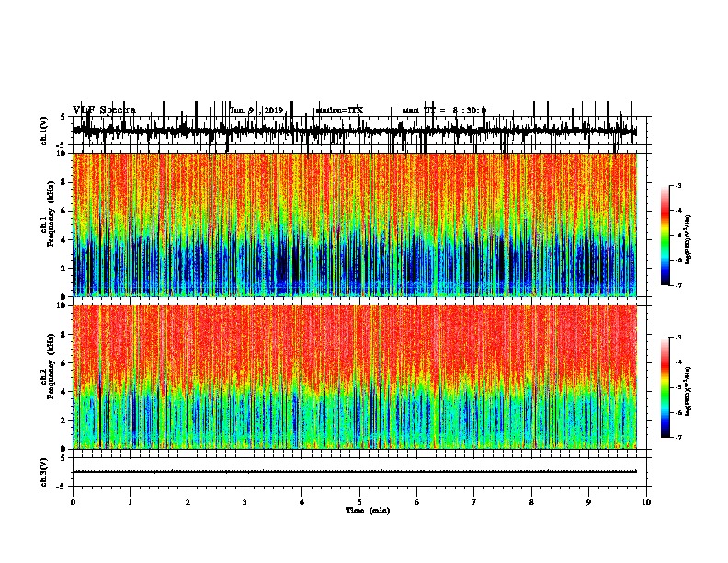This screenshot has height=563, width=728.
Task: Click the '-3' label on ch.1 colorbar
Action: click(x=677, y=186)
